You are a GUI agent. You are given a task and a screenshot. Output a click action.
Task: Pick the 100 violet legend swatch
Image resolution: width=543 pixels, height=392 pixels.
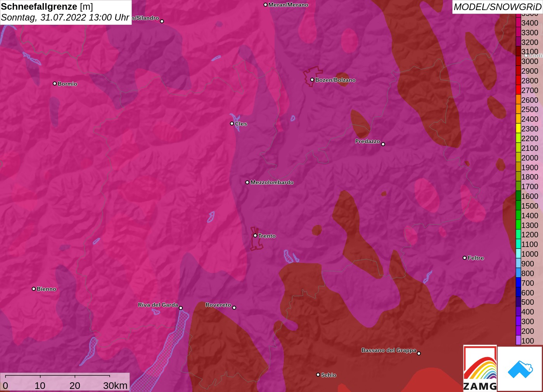tap(518, 341)
